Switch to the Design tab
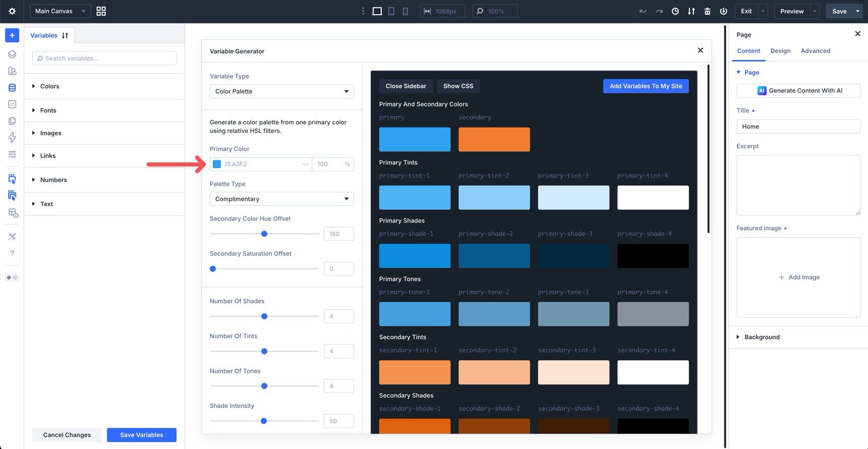868x449 pixels. point(780,51)
